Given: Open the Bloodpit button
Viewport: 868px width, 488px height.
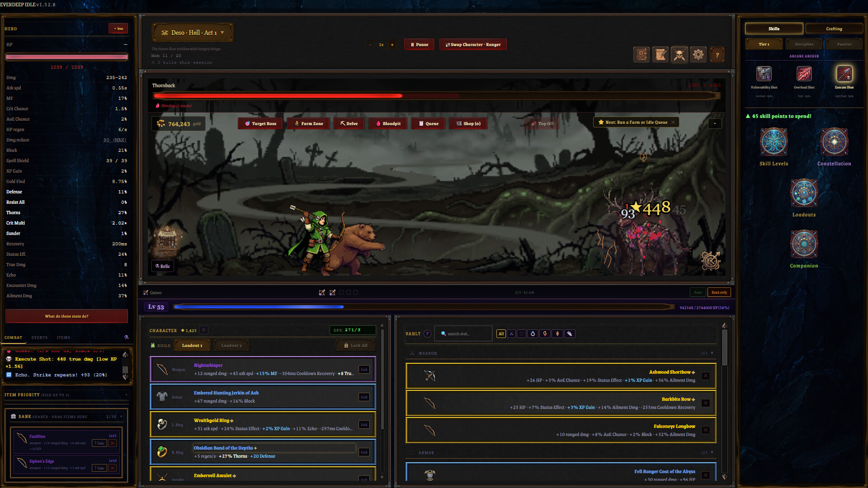Looking at the screenshot, I should 388,123.
